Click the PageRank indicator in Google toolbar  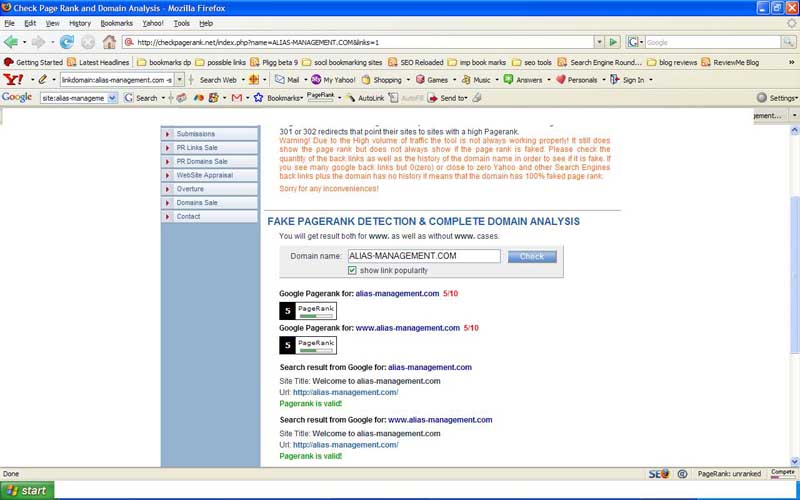click(x=320, y=96)
